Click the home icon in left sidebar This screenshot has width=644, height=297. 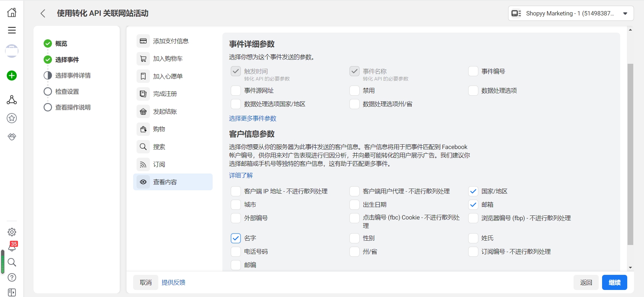click(x=12, y=12)
